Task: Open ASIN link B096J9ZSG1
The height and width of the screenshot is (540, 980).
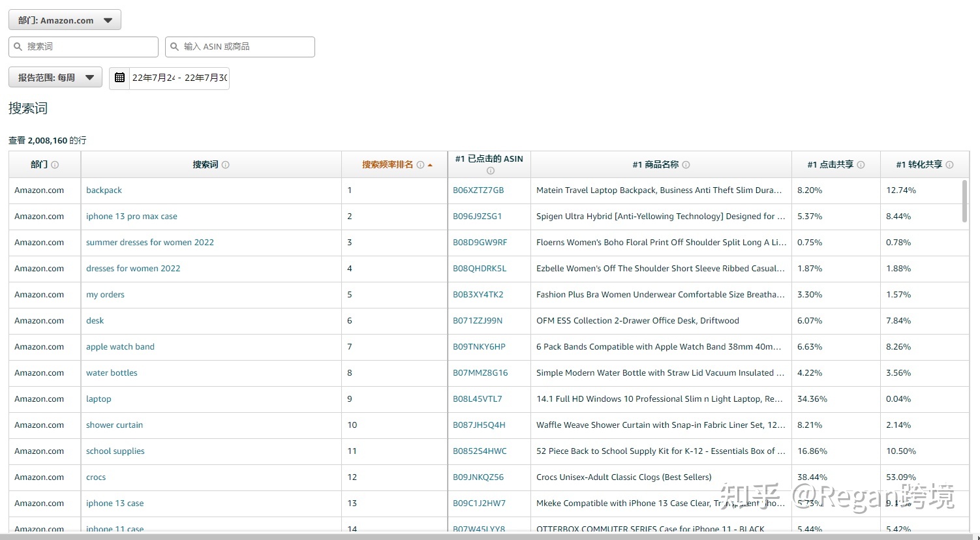Action: (x=477, y=217)
